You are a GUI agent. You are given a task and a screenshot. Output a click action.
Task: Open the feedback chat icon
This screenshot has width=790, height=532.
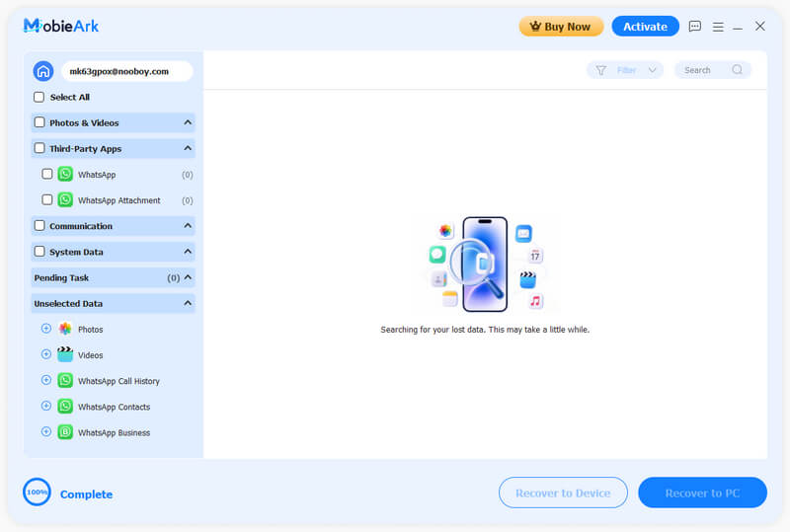pos(695,27)
